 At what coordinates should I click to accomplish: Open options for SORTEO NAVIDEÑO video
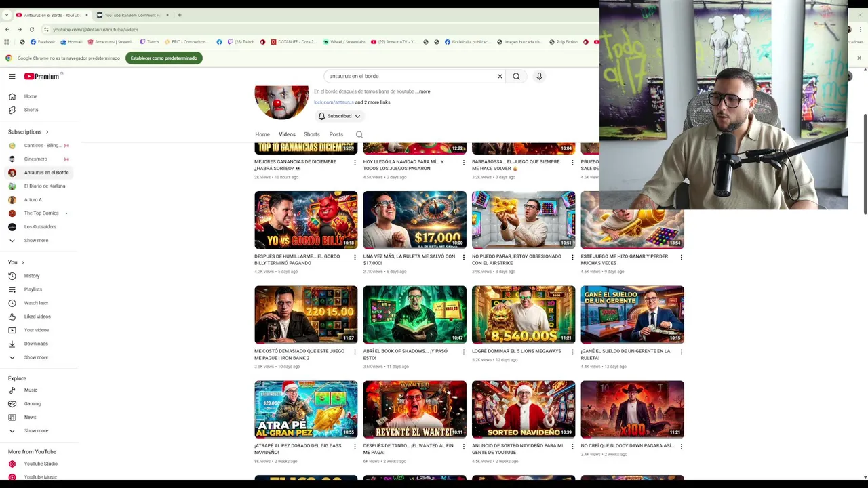pos(572,447)
